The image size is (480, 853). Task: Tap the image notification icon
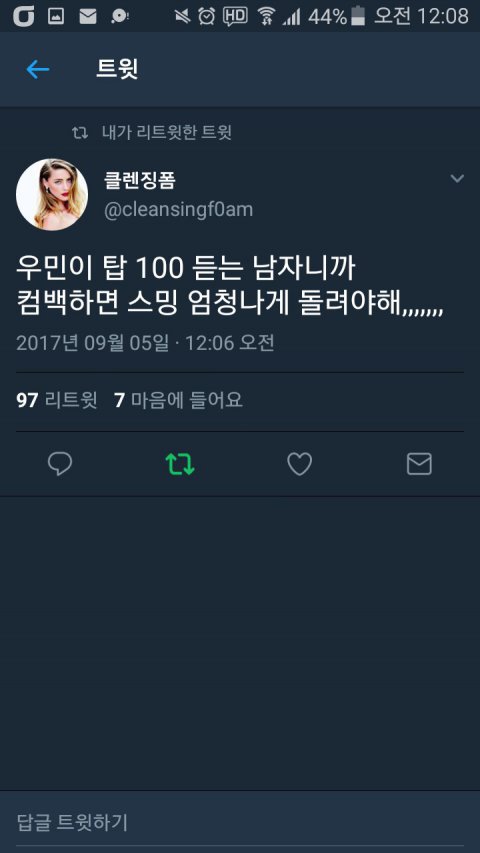point(56,16)
